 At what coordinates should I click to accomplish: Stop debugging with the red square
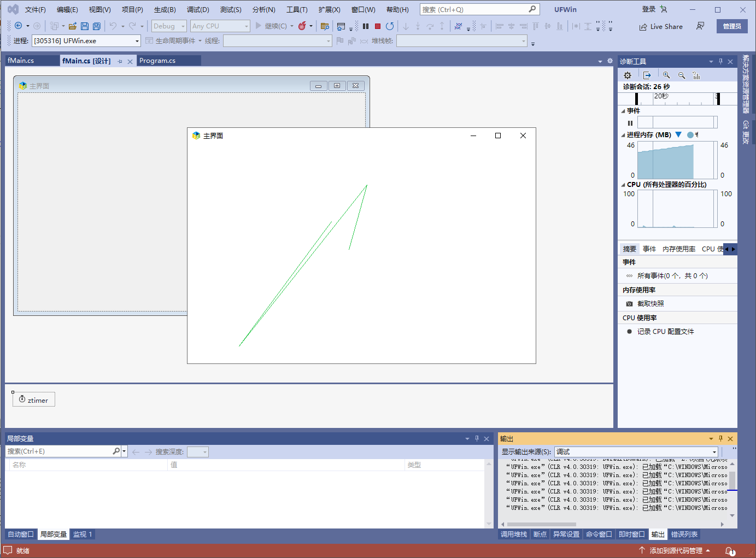378,26
